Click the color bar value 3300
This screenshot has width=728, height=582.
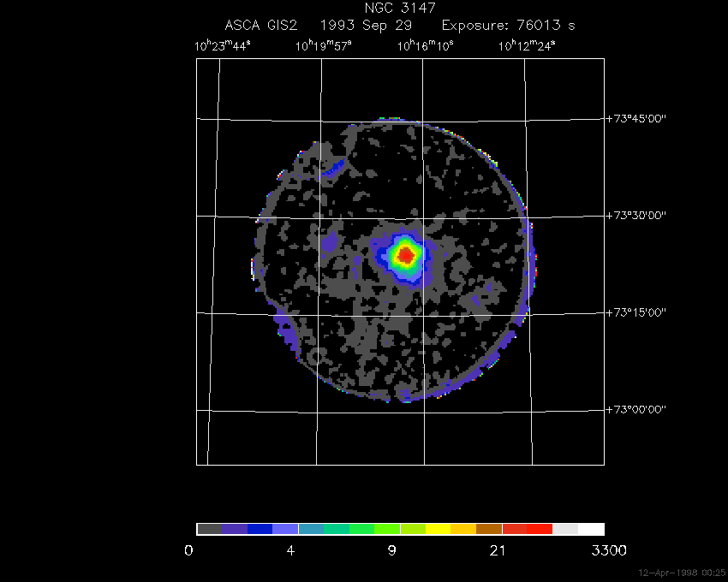tap(609, 551)
